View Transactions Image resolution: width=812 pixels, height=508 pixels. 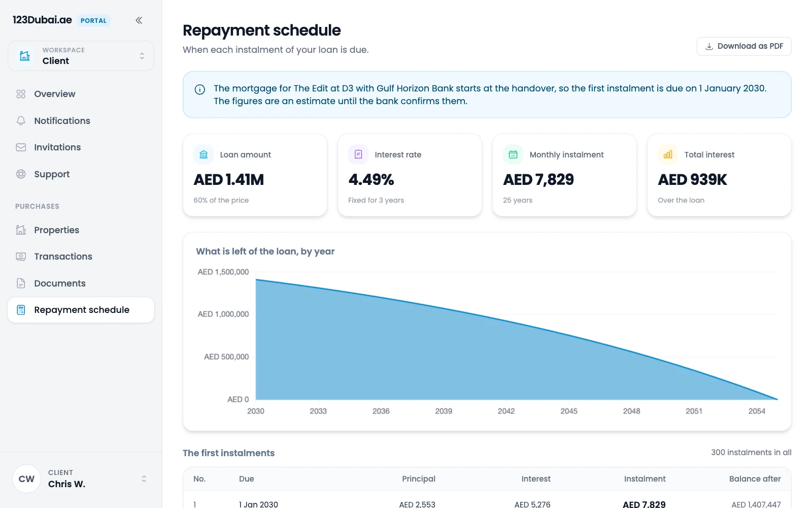81,257
